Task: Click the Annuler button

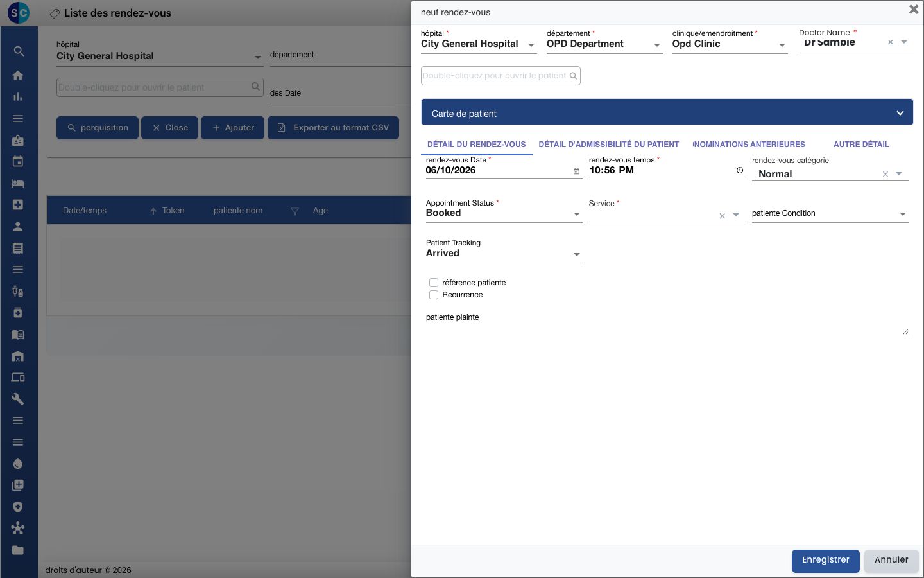Action: pos(892,561)
